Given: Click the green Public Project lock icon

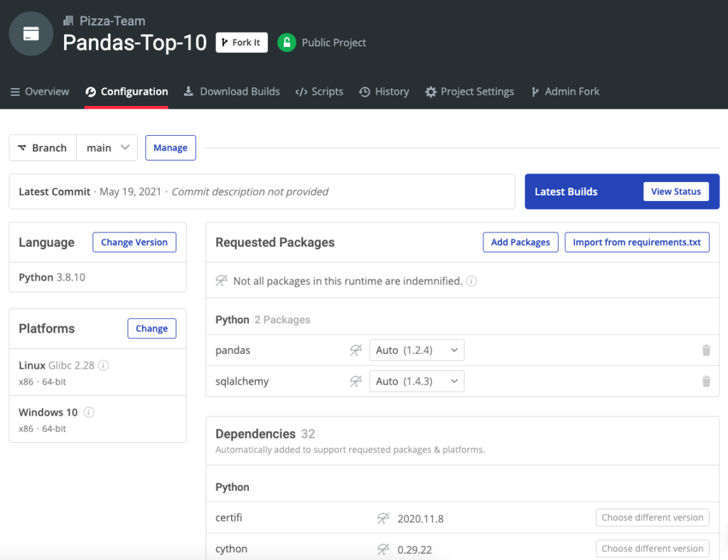Looking at the screenshot, I should (285, 43).
